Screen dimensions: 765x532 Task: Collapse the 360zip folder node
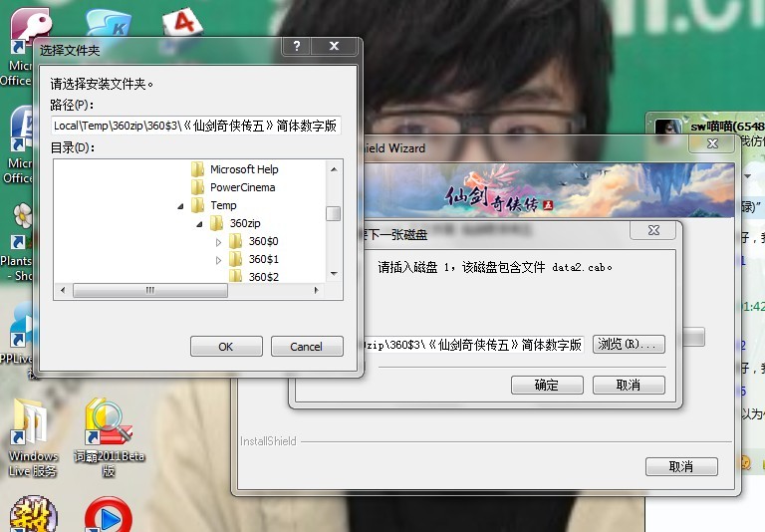[x=200, y=224]
